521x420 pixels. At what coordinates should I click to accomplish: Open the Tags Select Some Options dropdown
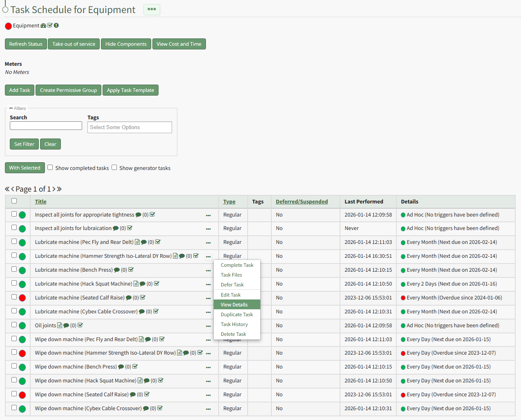click(x=130, y=127)
